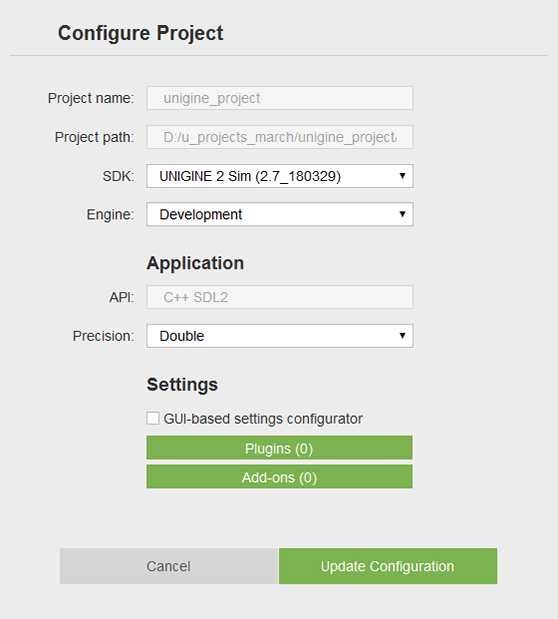Click the 'Application' section heading
This screenshot has height=619, width=558.
click(x=195, y=263)
